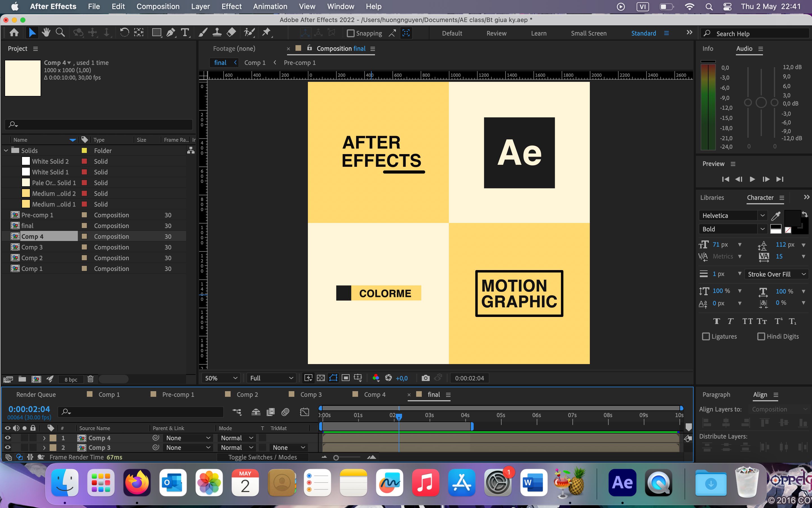The height and width of the screenshot is (508, 812).
Task: Open the eyedropper color picker in Character
Action: click(x=776, y=215)
